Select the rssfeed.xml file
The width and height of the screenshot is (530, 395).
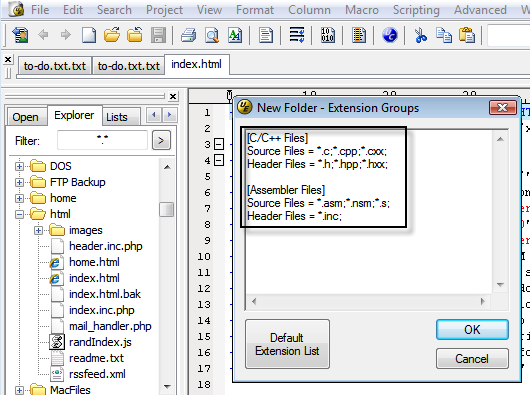tap(97, 374)
